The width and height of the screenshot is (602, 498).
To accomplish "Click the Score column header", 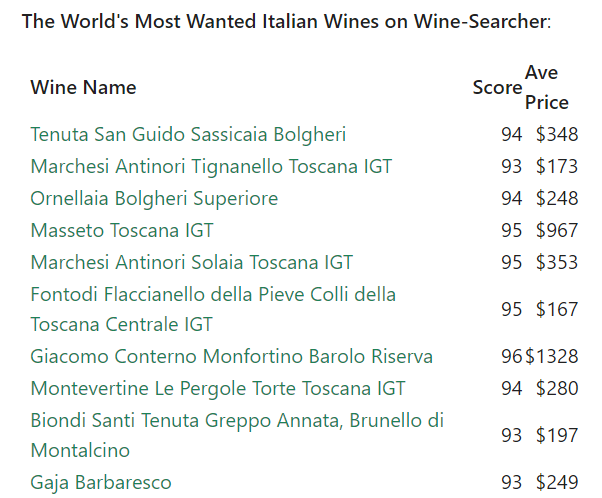I will click(x=497, y=88).
